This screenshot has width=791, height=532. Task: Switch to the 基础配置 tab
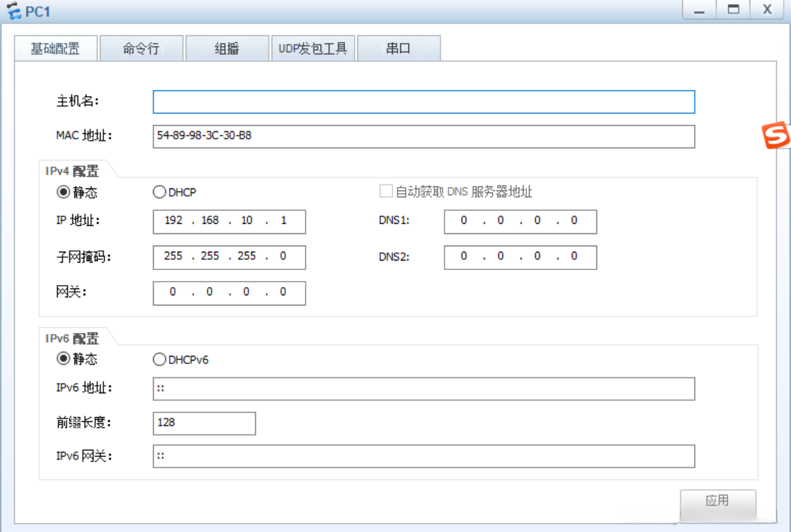[56, 48]
